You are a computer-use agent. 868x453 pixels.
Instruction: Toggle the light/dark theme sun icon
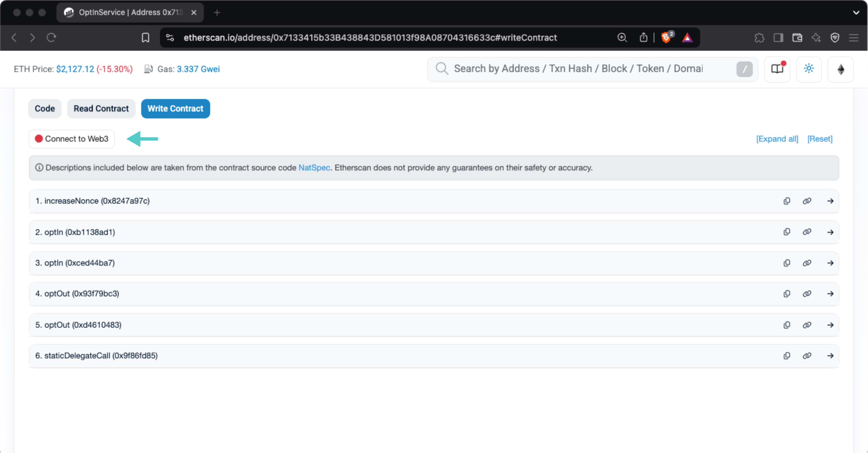[x=809, y=69]
